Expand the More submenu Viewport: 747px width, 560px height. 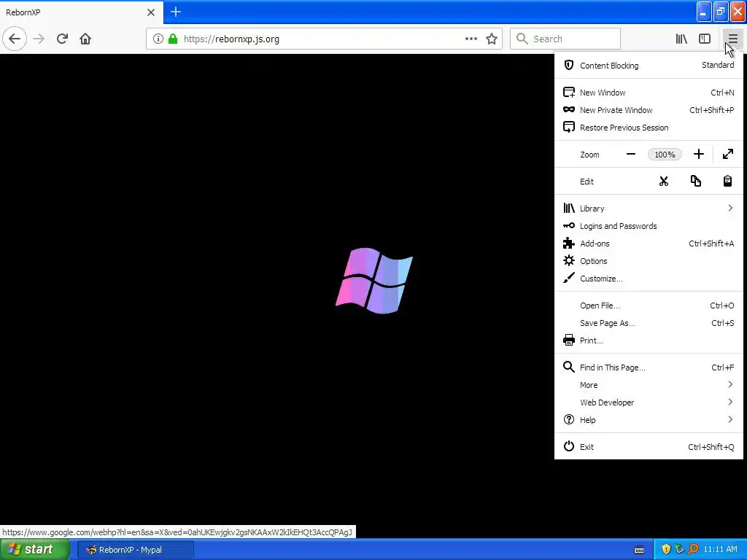click(x=649, y=385)
